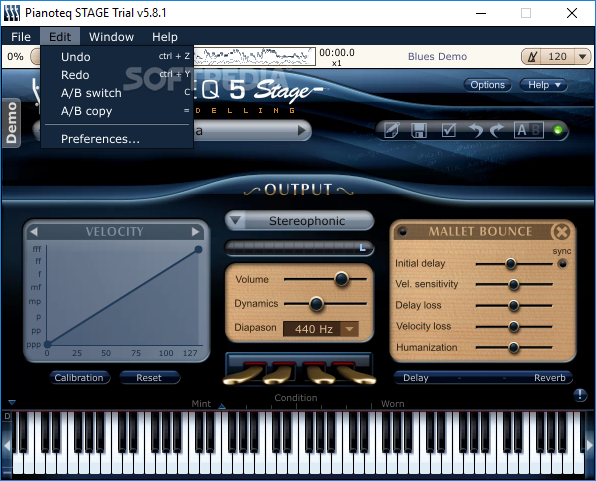Click the output level meter bar
This screenshot has width=596, height=481.
pos(300,248)
